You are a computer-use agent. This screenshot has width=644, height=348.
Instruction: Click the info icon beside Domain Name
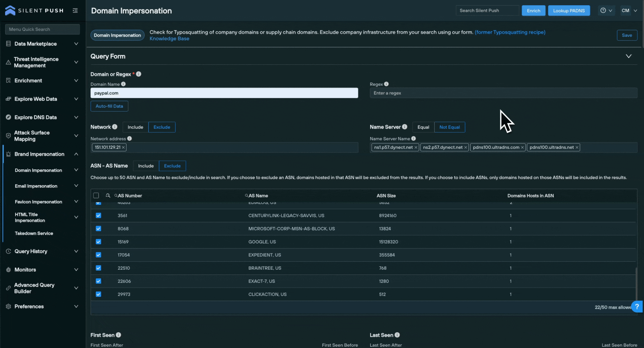123,84
